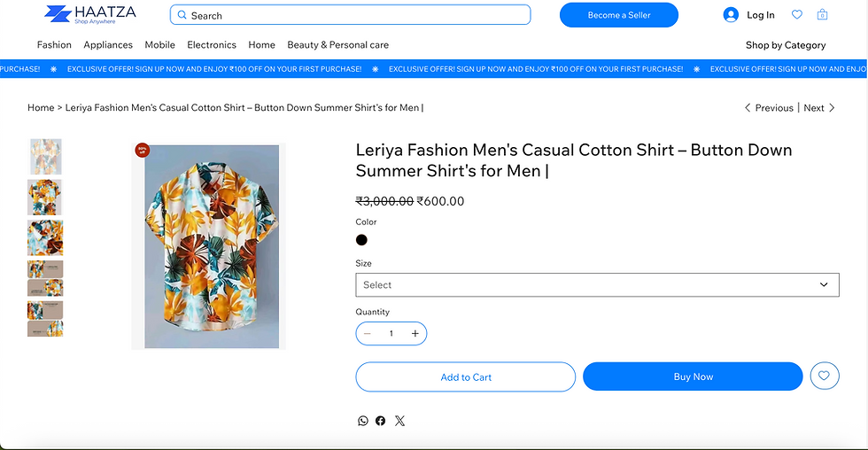This screenshot has width=868, height=450.
Task: Open the Electronics menu item
Action: pyautogui.click(x=212, y=45)
